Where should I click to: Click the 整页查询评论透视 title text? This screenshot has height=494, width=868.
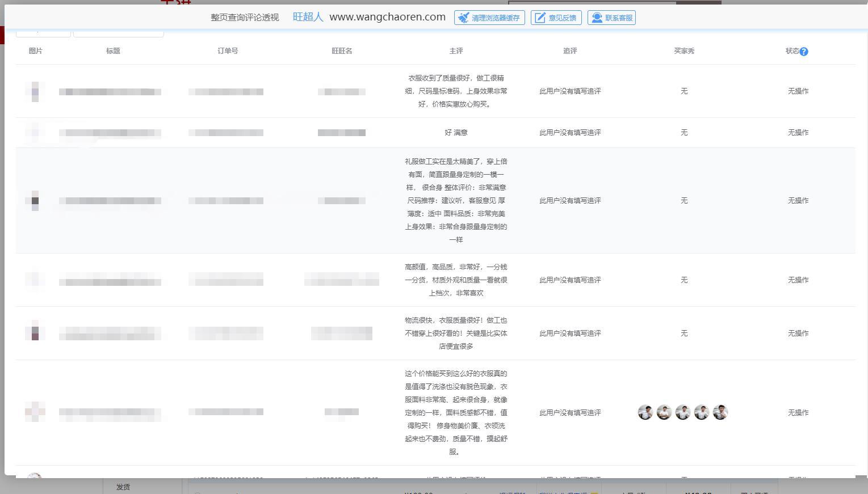(x=245, y=18)
